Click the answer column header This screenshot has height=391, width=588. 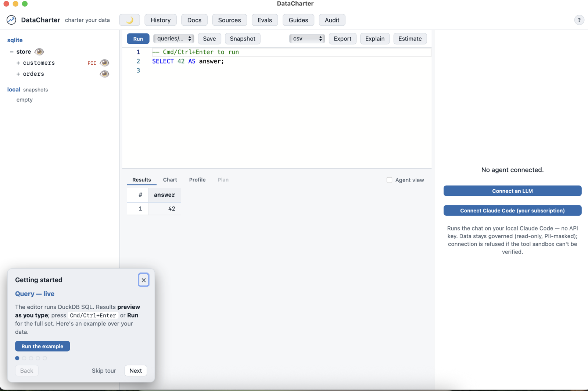(x=164, y=195)
